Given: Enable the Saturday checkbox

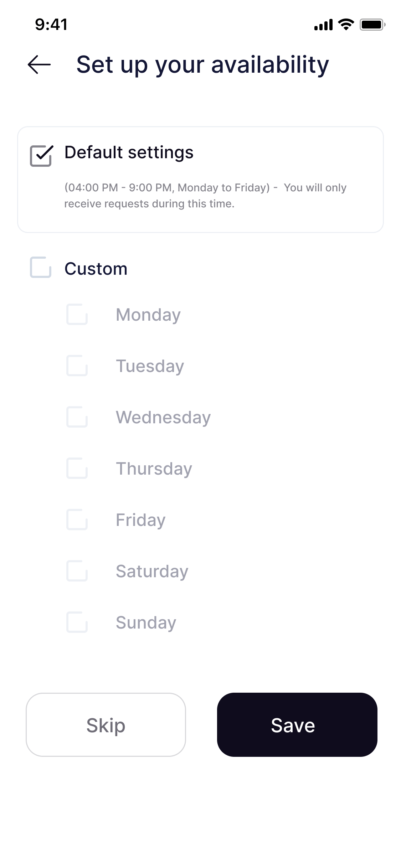Looking at the screenshot, I should click(77, 571).
